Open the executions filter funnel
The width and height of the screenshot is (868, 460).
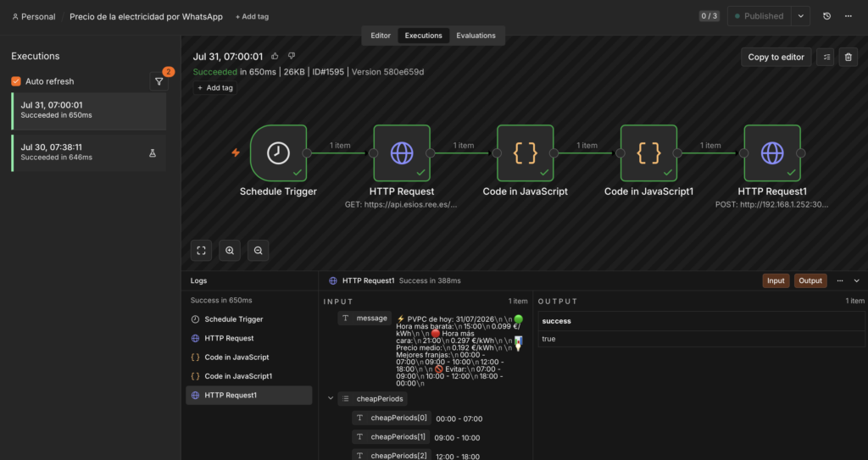(x=159, y=81)
